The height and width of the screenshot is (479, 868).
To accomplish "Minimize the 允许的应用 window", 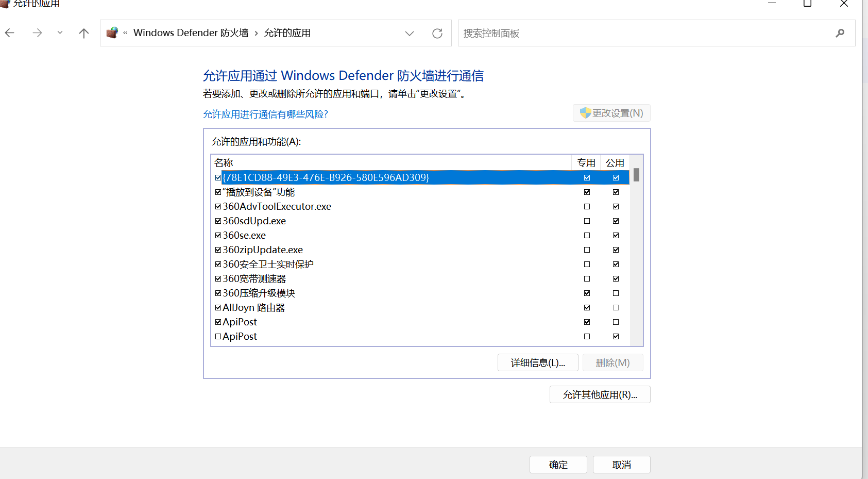I will tap(772, 3).
